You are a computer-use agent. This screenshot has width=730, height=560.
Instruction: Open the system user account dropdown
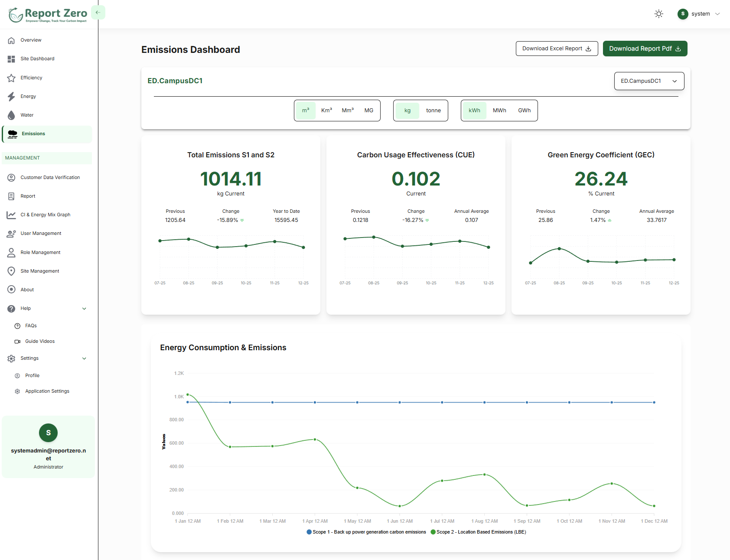click(699, 14)
